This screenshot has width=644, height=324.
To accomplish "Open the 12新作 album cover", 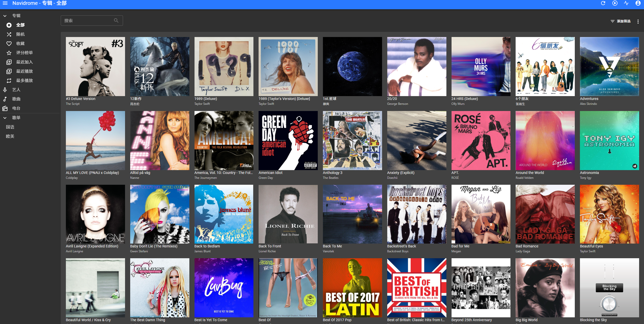I will (x=160, y=67).
